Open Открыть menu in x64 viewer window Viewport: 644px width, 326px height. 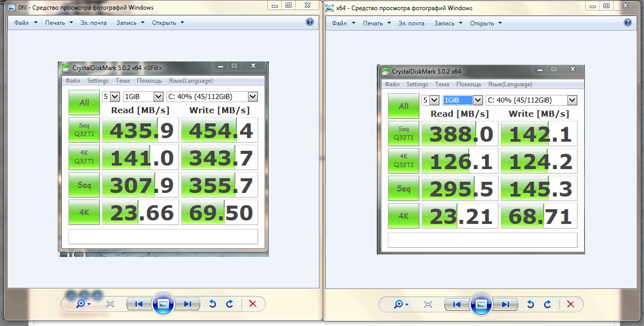(x=486, y=23)
